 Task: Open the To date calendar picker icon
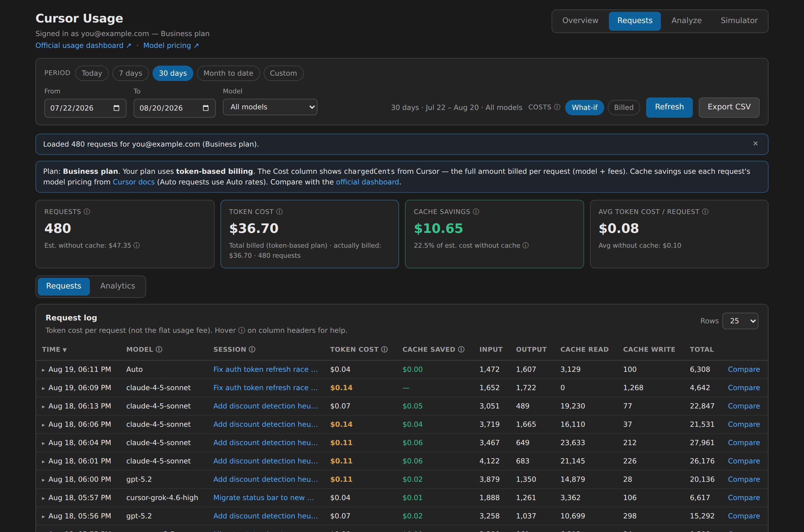pyautogui.click(x=205, y=108)
